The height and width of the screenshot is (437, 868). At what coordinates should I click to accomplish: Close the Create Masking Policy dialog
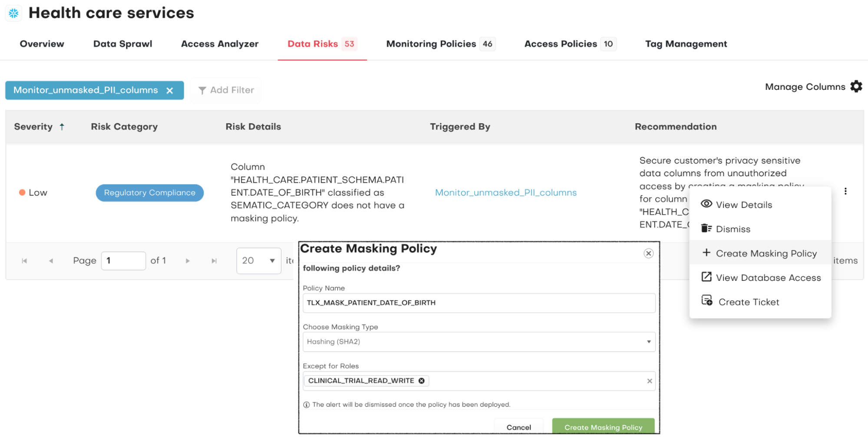(648, 253)
